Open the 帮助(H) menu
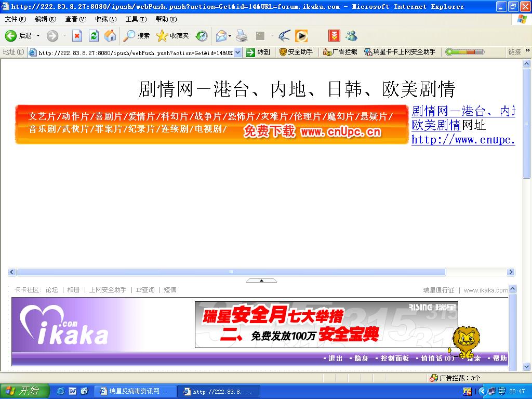The width and height of the screenshot is (532, 399). click(x=166, y=19)
